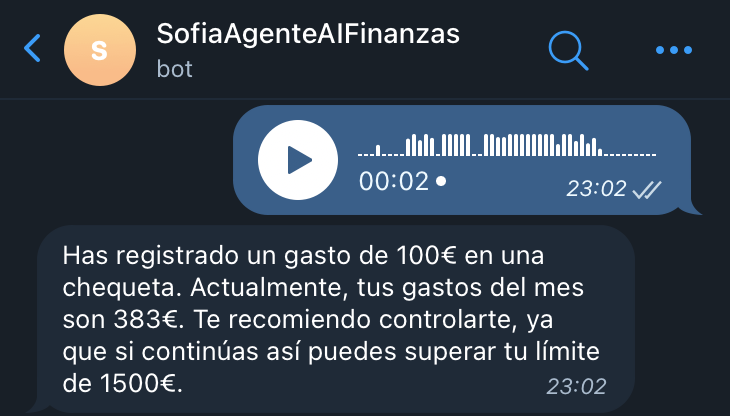The height and width of the screenshot is (416, 730).
Task: Click the 383€ amount in the reply
Action: [145, 320]
